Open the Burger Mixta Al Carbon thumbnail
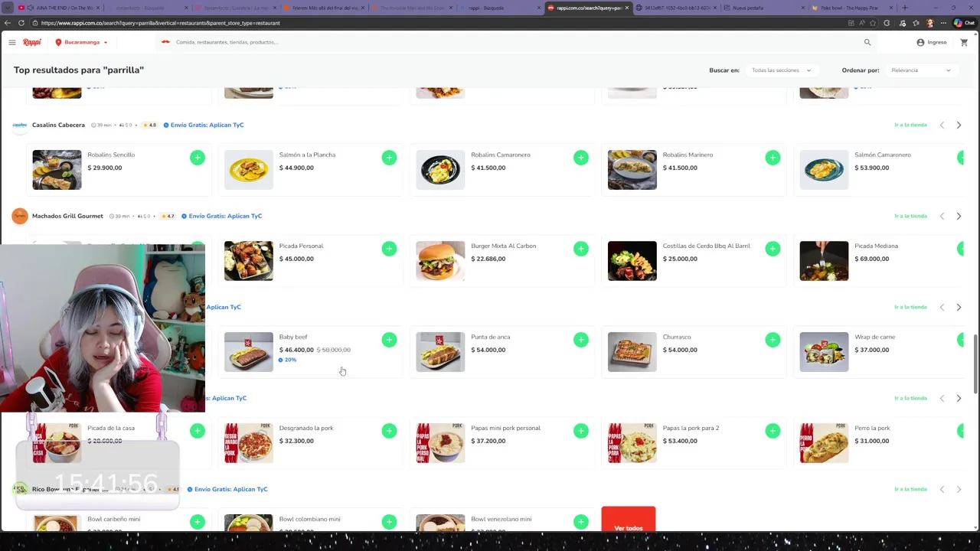Viewport: 980px width, 551px height. point(440,261)
